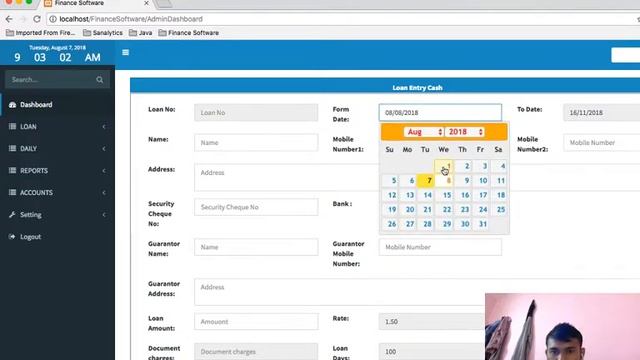This screenshot has width=640, height=360.
Task: Focus the Guarantor Mobile Number input
Action: [x=440, y=247]
